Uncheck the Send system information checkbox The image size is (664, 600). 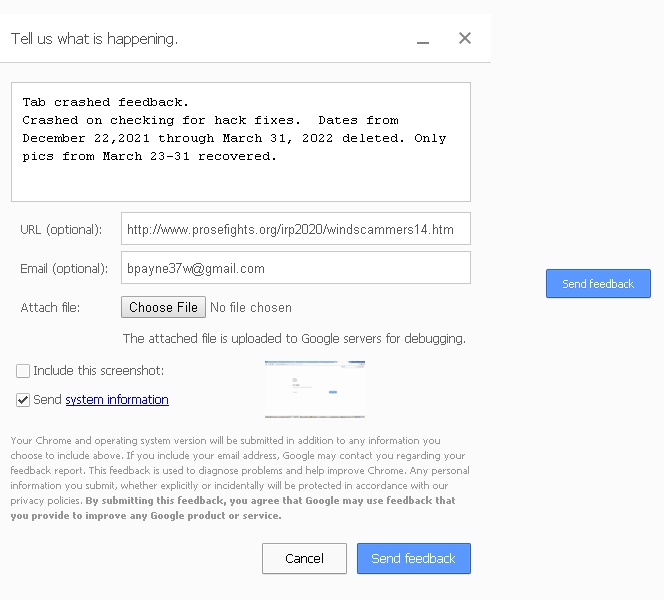click(x=23, y=399)
